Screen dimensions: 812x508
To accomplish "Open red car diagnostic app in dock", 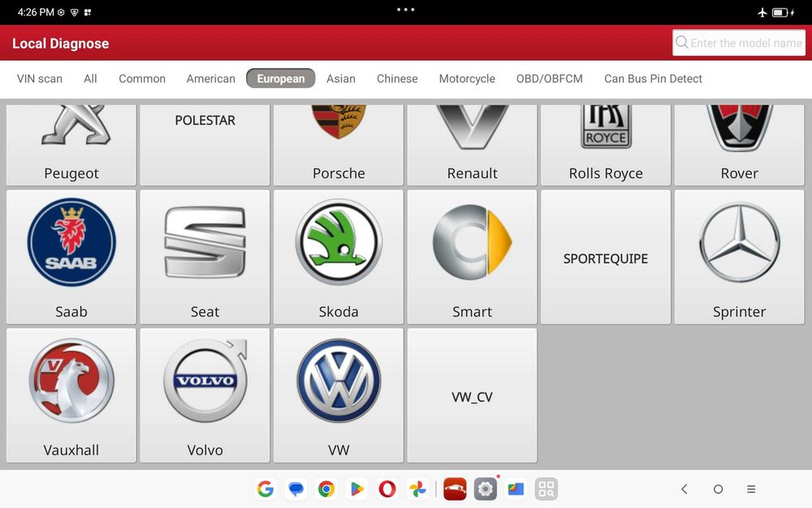I will tap(456, 488).
